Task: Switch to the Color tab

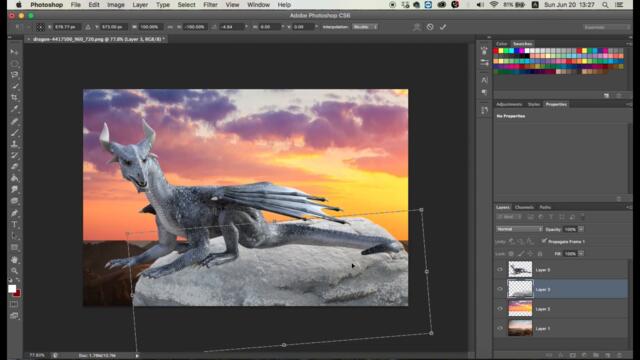Action: click(x=502, y=44)
